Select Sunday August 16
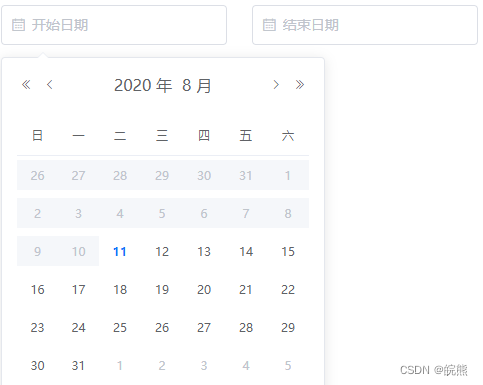Image resolution: width=483 pixels, height=385 pixels. [37, 289]
